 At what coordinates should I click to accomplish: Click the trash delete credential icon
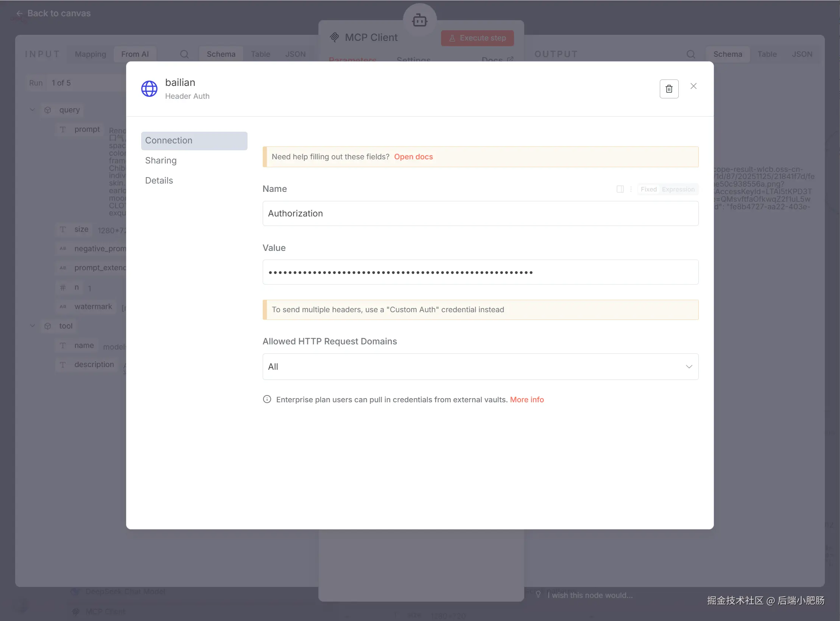(x=669, y=89)
